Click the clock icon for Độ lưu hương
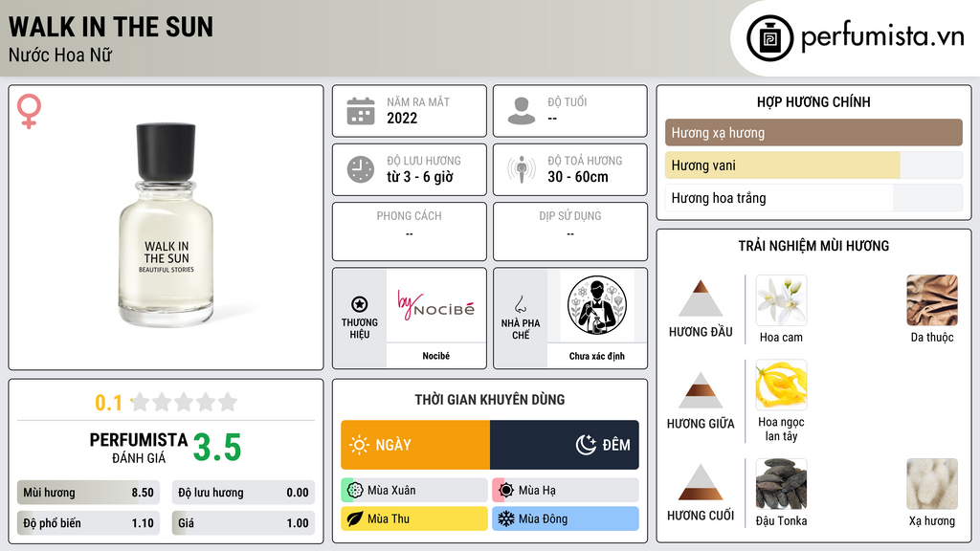This screenshot has height=551, width=980. (x=361, y=169)
